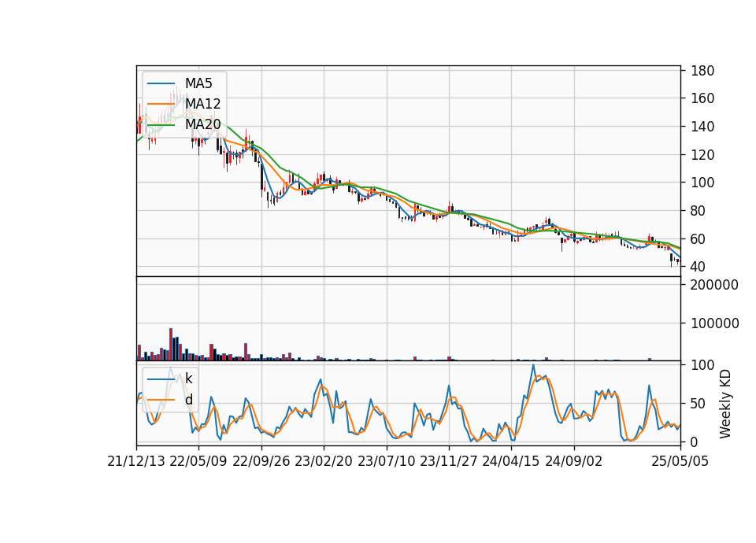Click the 22/05/09 date tick label

[198, 461]
